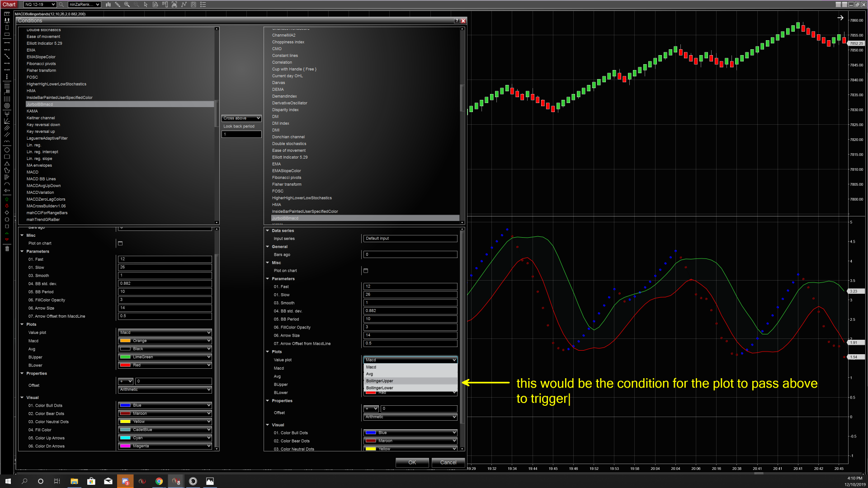The width and height of the screenshot is (868, 488).
Task: Select the cursor pointer tool icon
Action: pyautogui.click(x=146, y=5)
